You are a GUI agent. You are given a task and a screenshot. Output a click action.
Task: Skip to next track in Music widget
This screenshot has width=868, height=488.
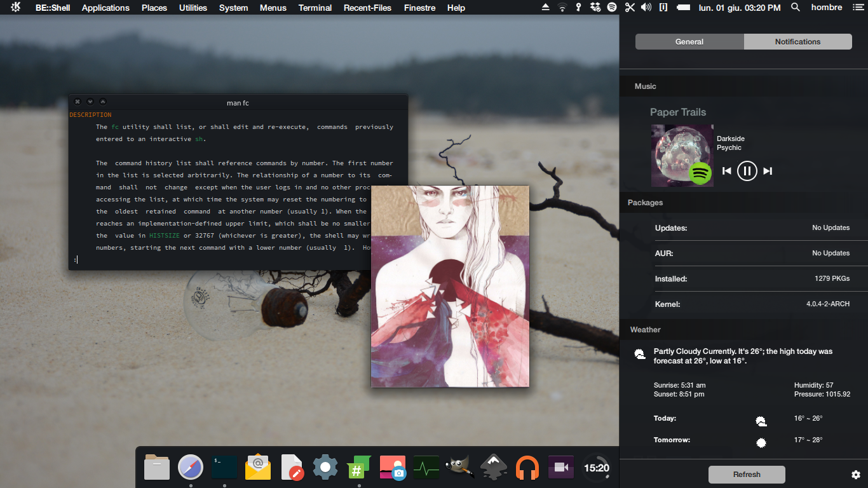coord(768,171)
